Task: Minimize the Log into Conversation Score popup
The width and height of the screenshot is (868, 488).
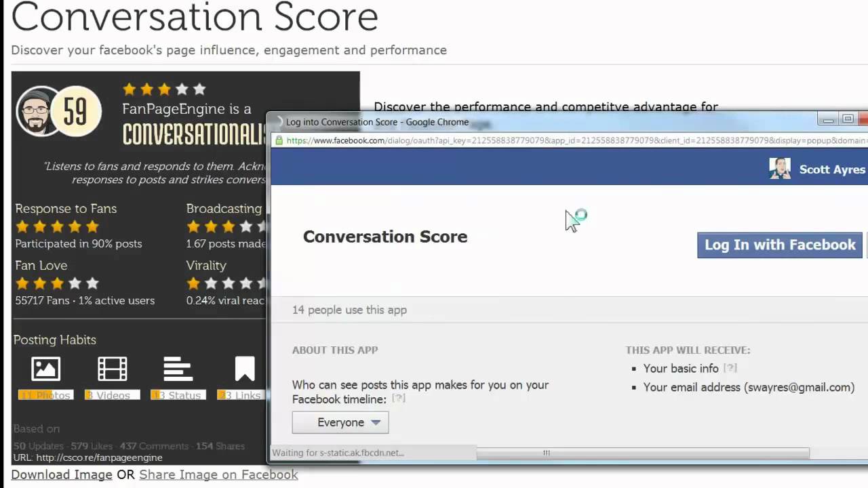Action: [828, 120]
